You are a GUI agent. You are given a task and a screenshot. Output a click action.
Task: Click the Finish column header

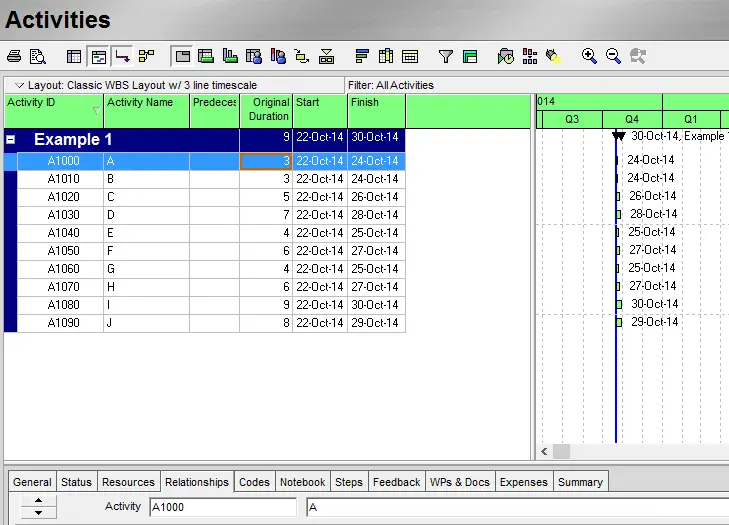[x=376, y=111]
